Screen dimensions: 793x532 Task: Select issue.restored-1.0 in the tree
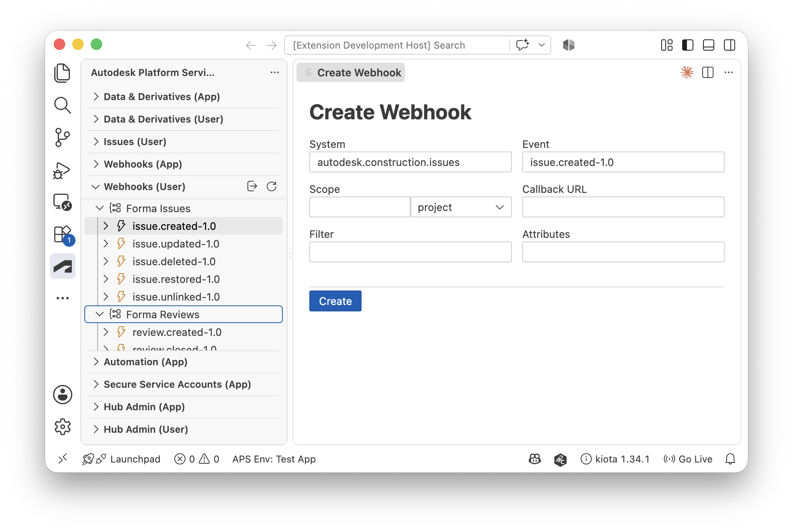coord(184,279)
